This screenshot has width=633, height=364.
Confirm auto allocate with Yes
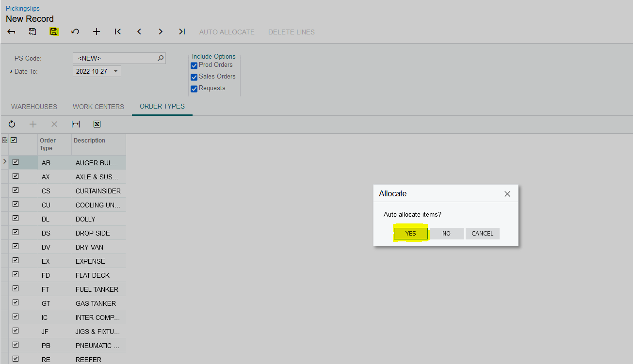click(x=410, y=234)
